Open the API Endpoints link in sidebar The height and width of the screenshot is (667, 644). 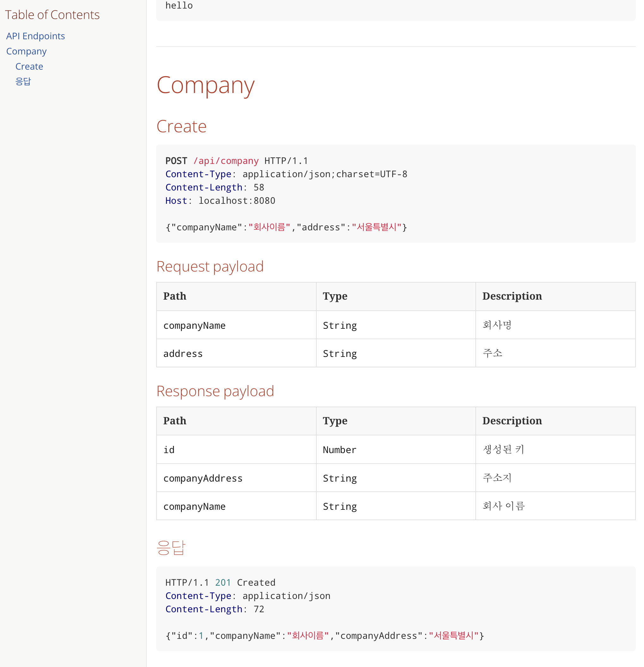click(x=35, y=36)
